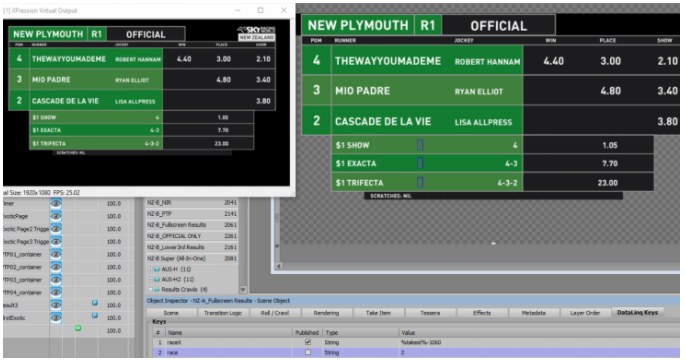
Task: Select the NZ-B_Fullscreen Results scene
Action: (x=192, y=225)
